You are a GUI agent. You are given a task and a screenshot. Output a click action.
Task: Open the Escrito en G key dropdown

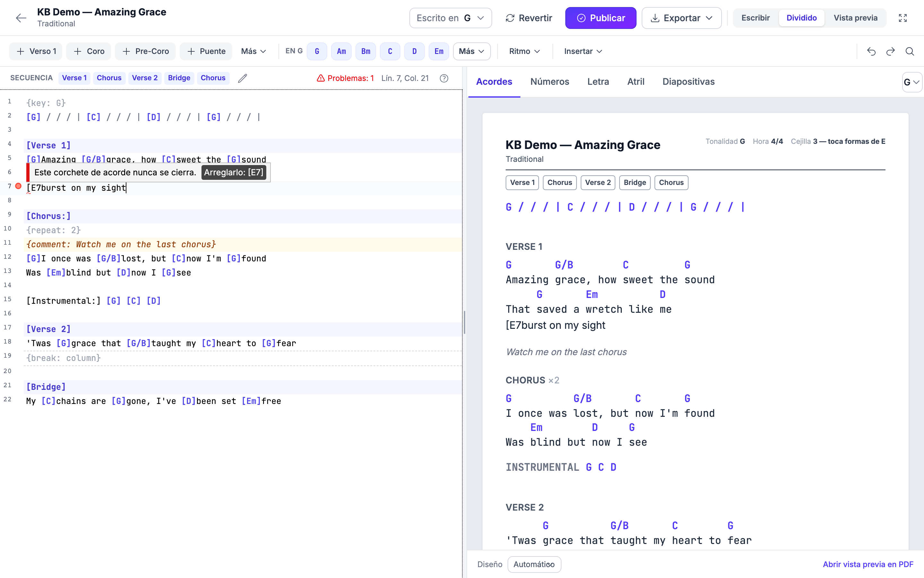pos(450,18)
